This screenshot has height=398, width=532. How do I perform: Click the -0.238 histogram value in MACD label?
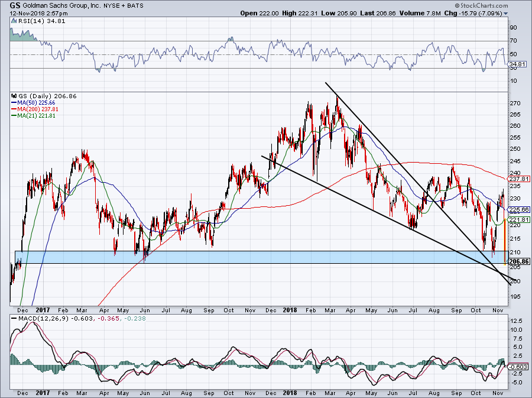(x=135, y=319)
